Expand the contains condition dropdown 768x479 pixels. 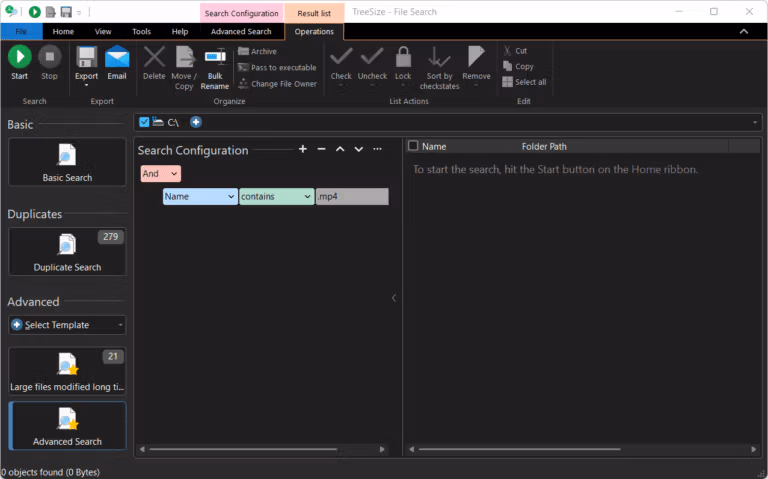click(x=276, y=196)
